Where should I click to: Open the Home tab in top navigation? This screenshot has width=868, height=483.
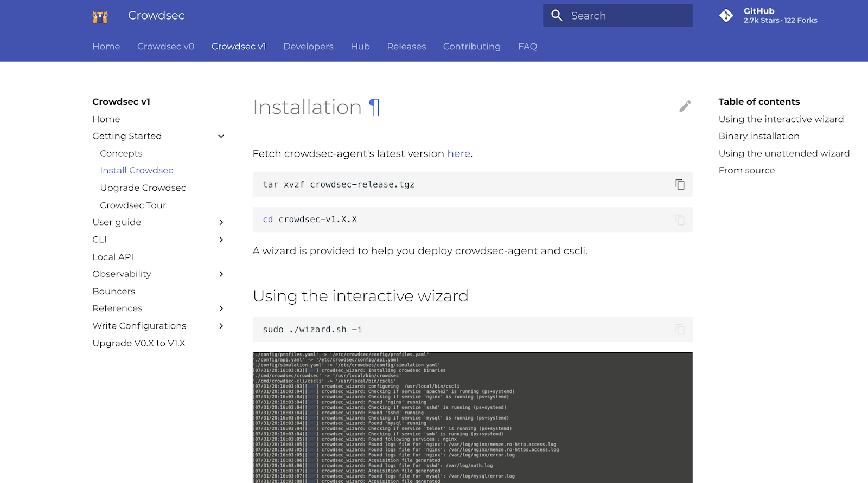[106, 47]
